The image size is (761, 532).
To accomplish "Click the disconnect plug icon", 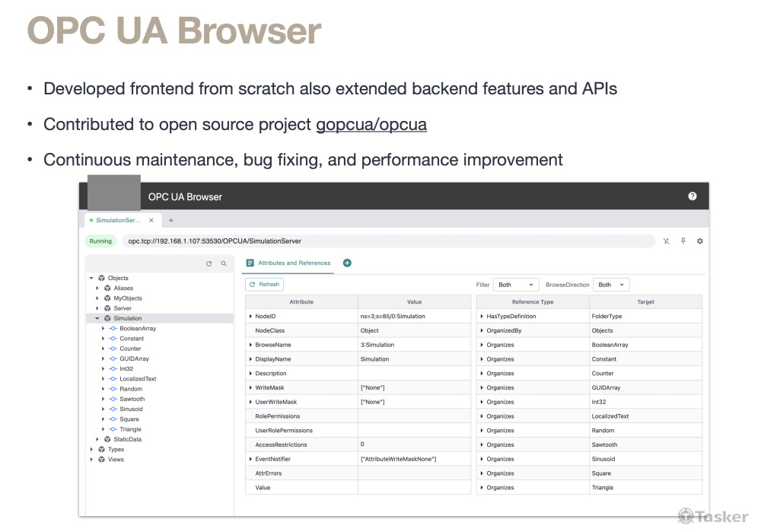I will [666, 241].
